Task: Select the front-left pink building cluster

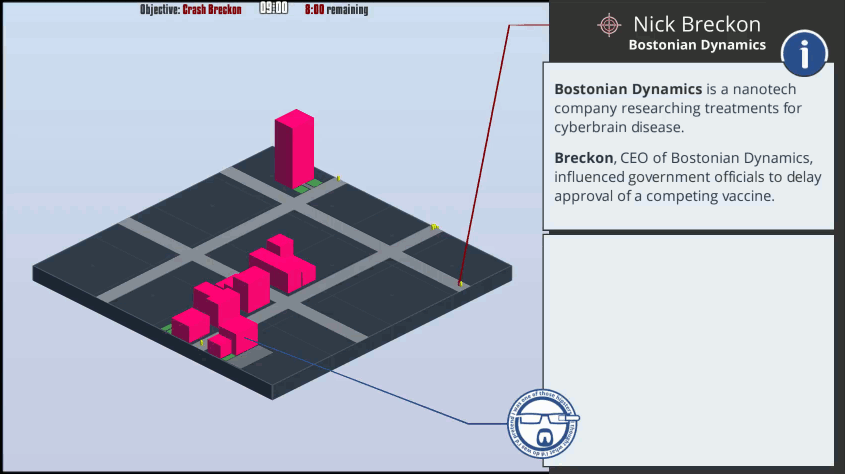Action: [213, 318]
